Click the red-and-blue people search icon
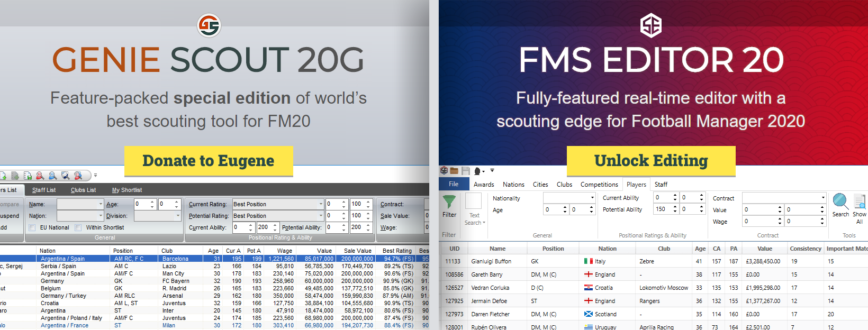Viewport: 868px width, 330px height. tap(78, 175)
